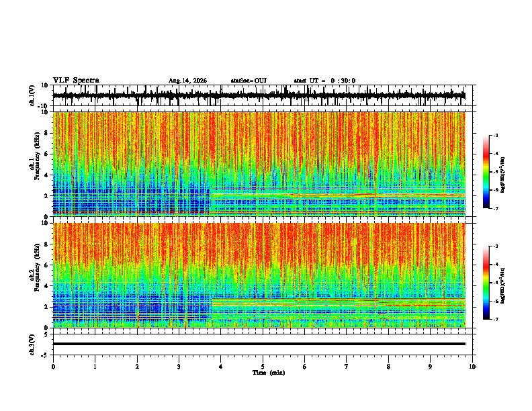Image resolution: width=532 pixels, height=411 pixels.
Task: Click the "-3" label on ch.1 color bar
Action: point(496,135)
